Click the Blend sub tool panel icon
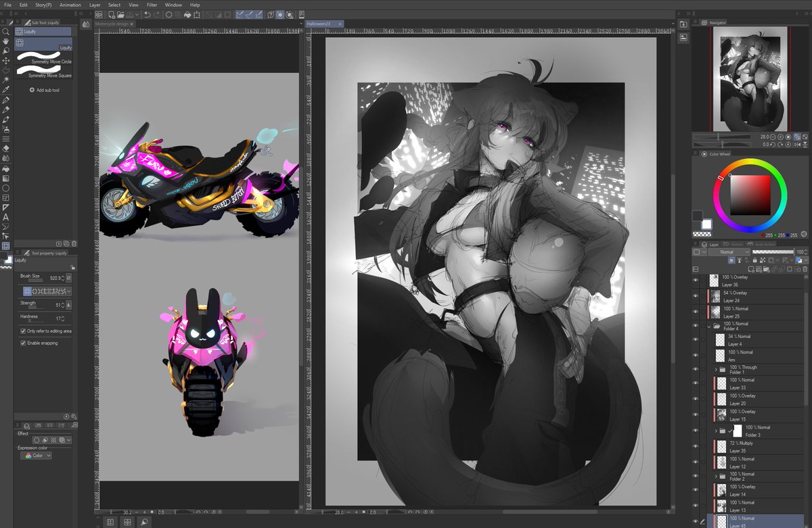 pyautogui.click(x=86, y=24)
